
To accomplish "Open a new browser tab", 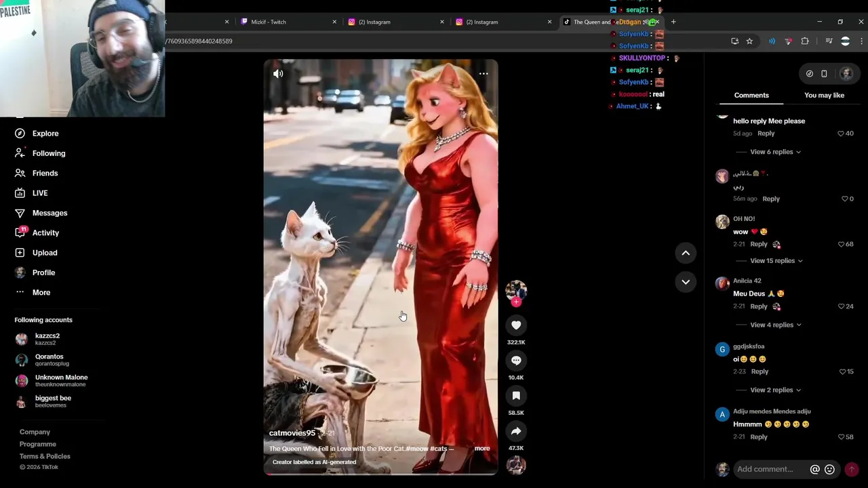I will (x=673, y=22).
